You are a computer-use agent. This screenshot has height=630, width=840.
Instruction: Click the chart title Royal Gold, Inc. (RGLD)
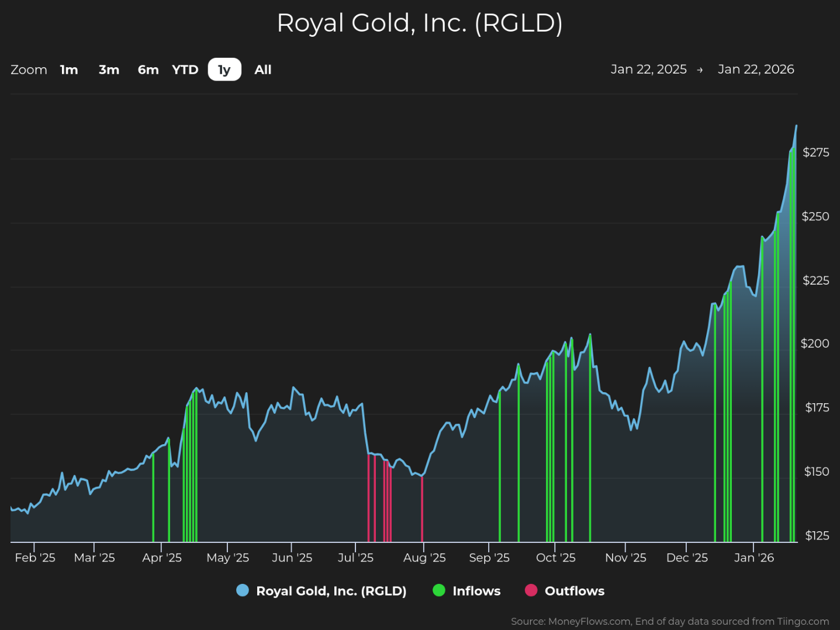[420, 23]
